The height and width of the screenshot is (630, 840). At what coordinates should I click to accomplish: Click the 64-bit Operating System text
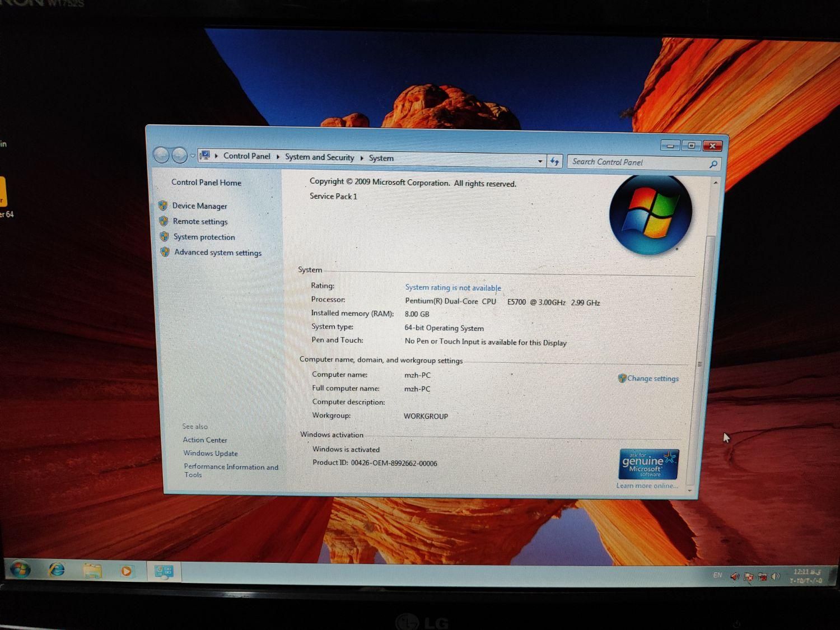[x=444, y=328]
